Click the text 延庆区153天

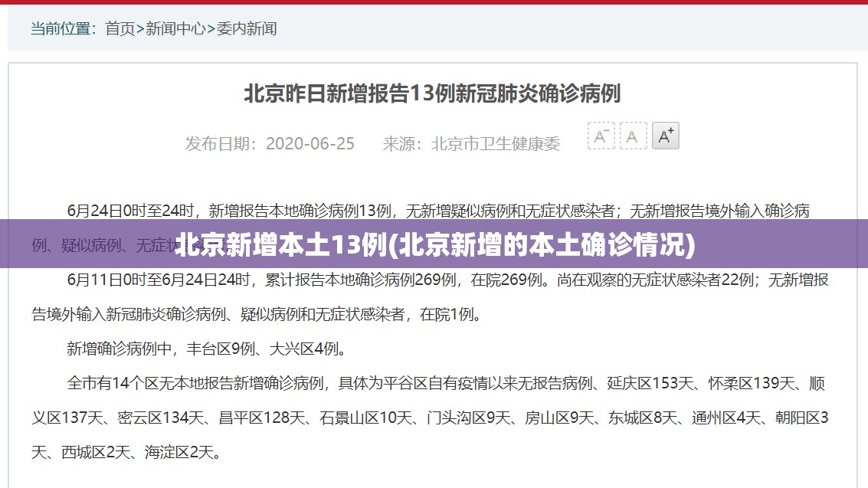650,383
